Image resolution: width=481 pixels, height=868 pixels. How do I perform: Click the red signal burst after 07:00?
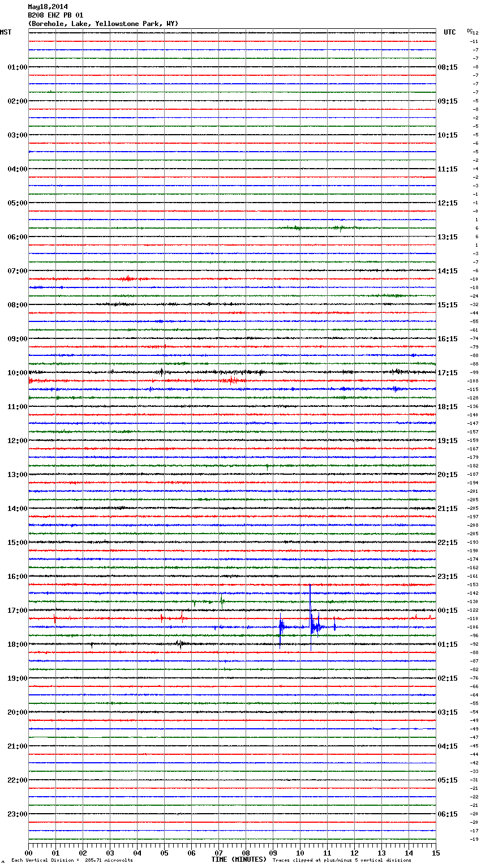point(128,278)
